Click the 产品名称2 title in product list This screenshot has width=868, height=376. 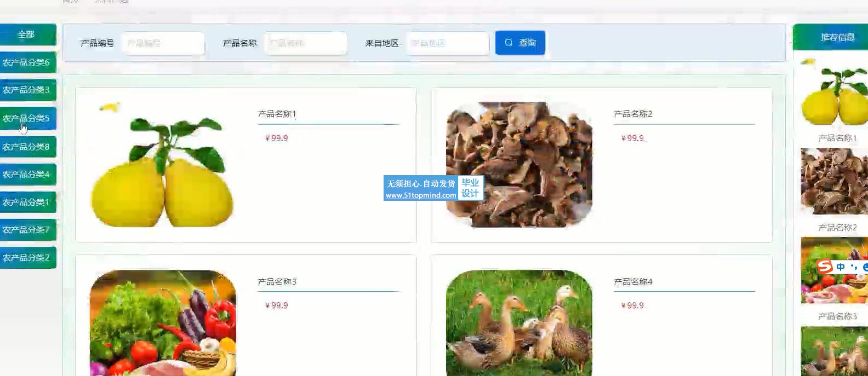(x=633, y=114)
